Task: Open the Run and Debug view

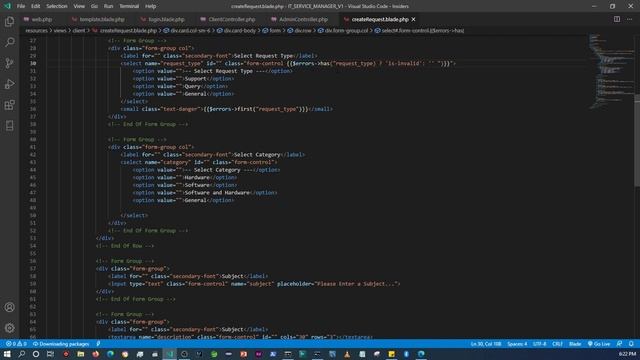Action: pyautogui.click(x=9, y=84)
